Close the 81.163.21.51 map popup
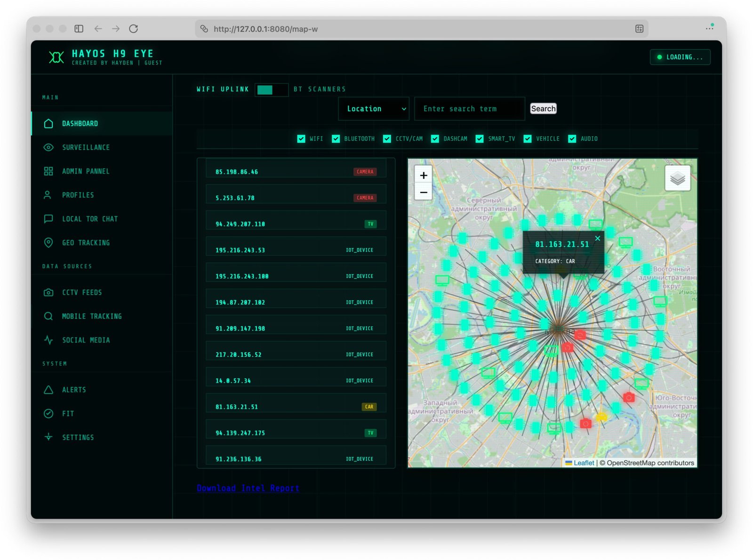This screenshot has width=753, height=560. (x=597, y=239)
